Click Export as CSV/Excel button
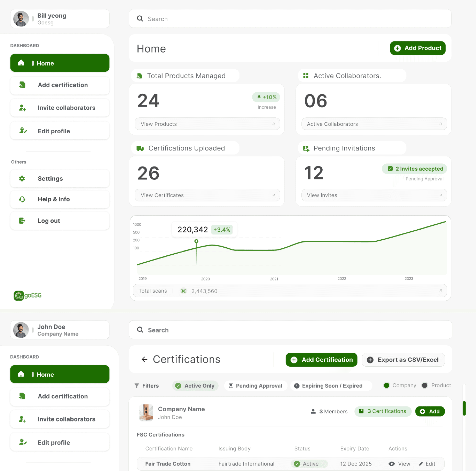This screenshot has height=471, width=476. 403,360
